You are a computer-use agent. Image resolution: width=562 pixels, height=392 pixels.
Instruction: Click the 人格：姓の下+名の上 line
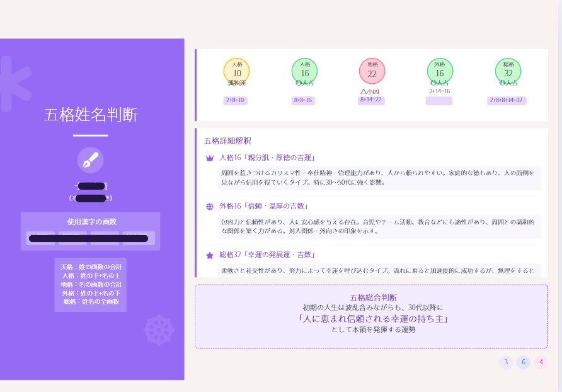coord(91,276)
